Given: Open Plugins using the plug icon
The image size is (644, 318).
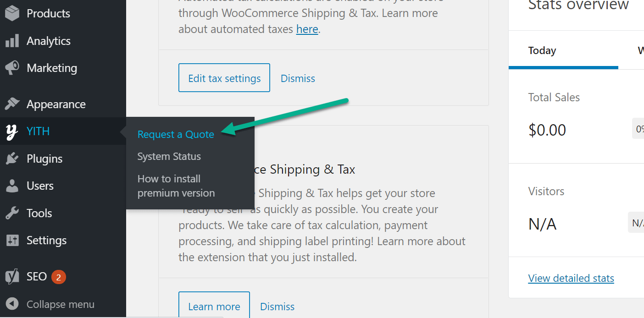Looking at the screenshot, I should [x=12, y=158].
